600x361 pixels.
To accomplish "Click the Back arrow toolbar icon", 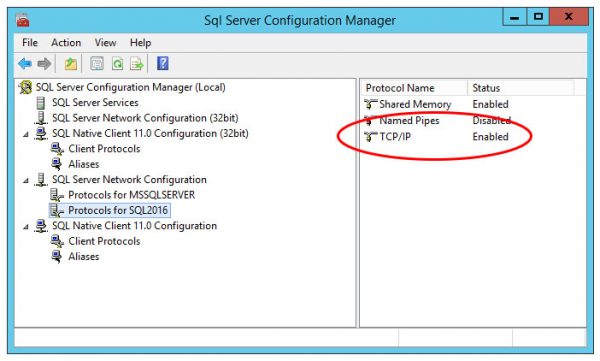I will pos(25,64).
